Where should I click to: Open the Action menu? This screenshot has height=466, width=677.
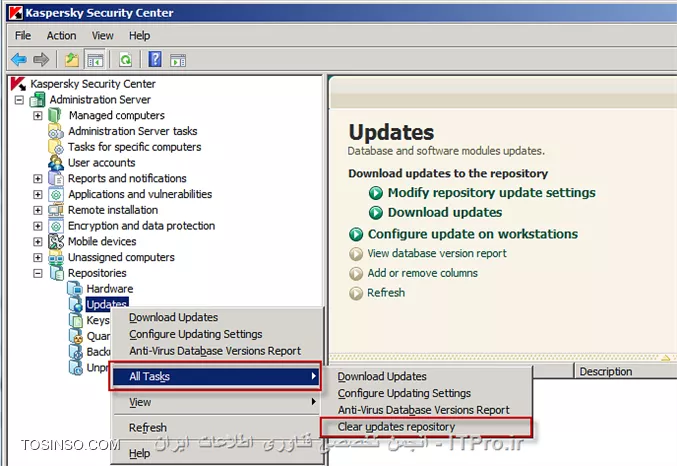click(61, 35)
